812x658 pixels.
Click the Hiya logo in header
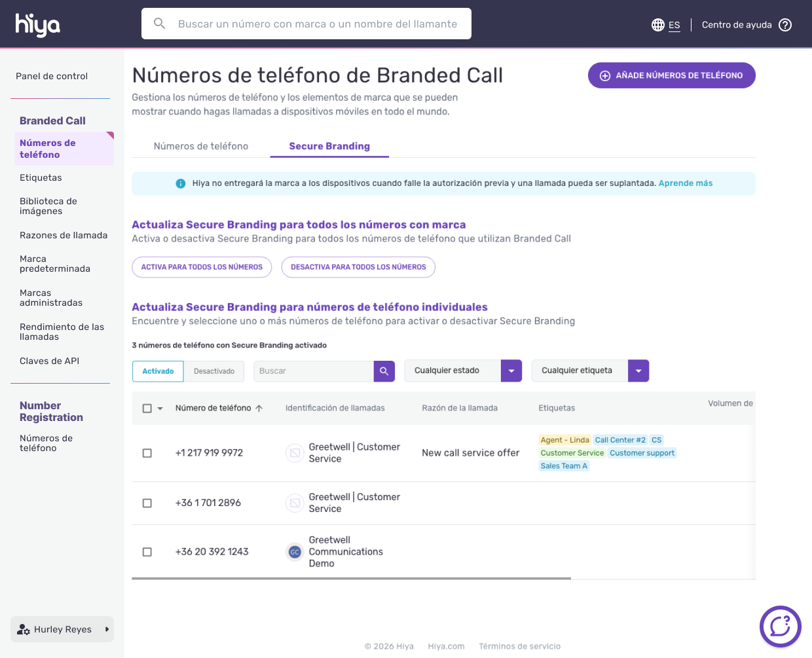tap(38, 25)
